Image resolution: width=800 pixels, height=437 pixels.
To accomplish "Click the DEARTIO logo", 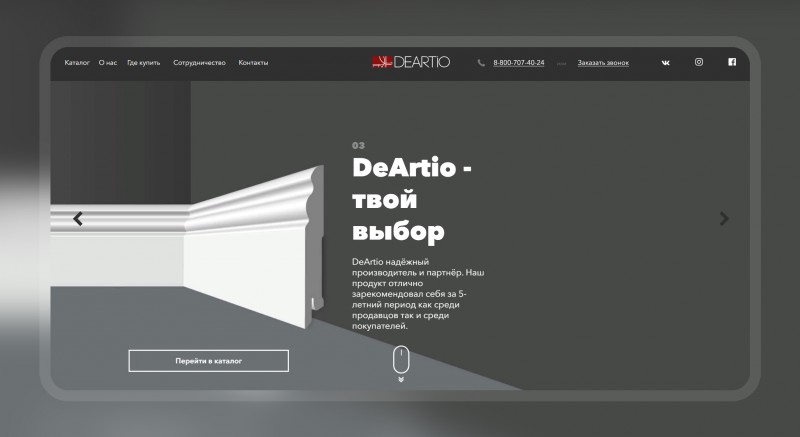I will [411, 62].
